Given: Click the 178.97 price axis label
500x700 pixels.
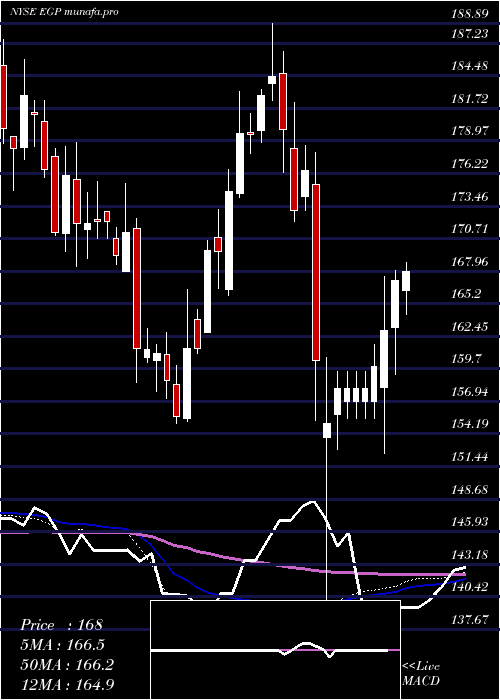Looking at the screenshot, I should (x=469, y=131).
